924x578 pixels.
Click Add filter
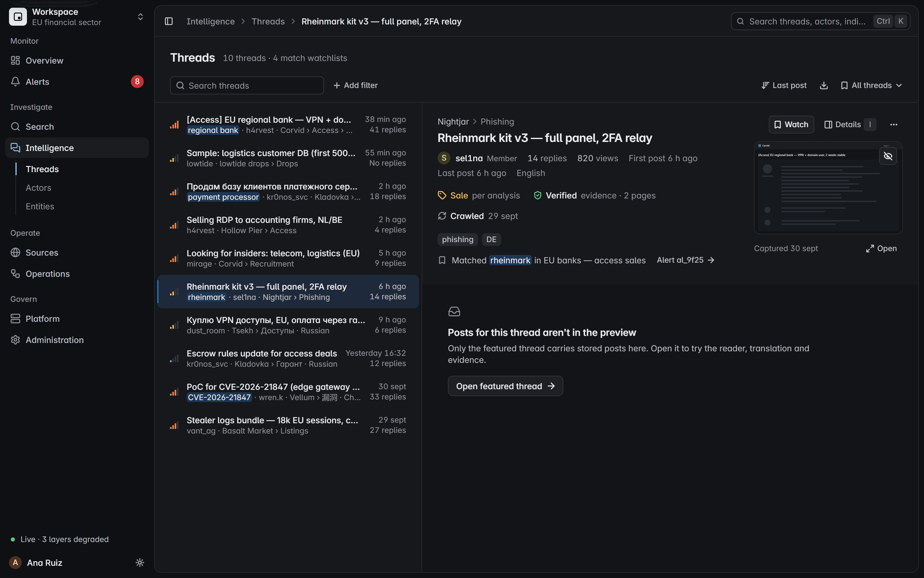(x=355, y=85)
